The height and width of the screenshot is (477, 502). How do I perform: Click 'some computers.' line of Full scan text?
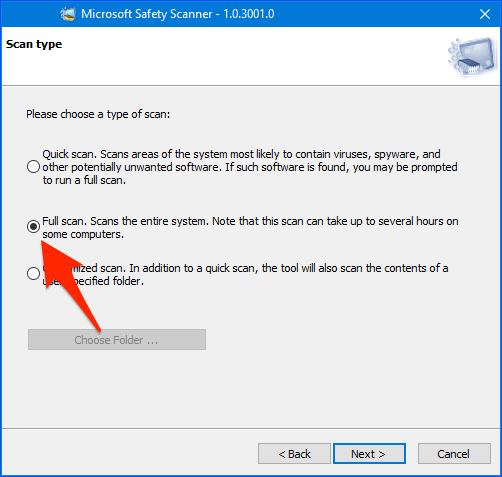83,234
